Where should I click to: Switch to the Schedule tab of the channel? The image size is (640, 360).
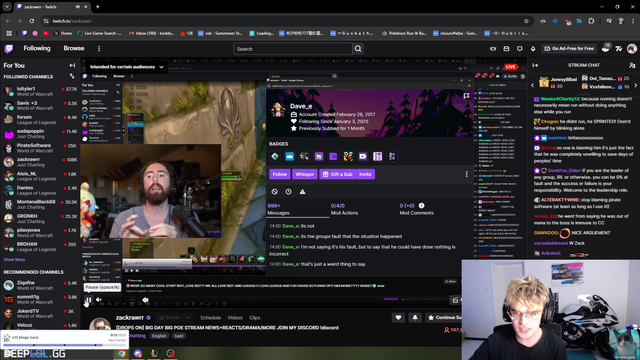point(210,318)
